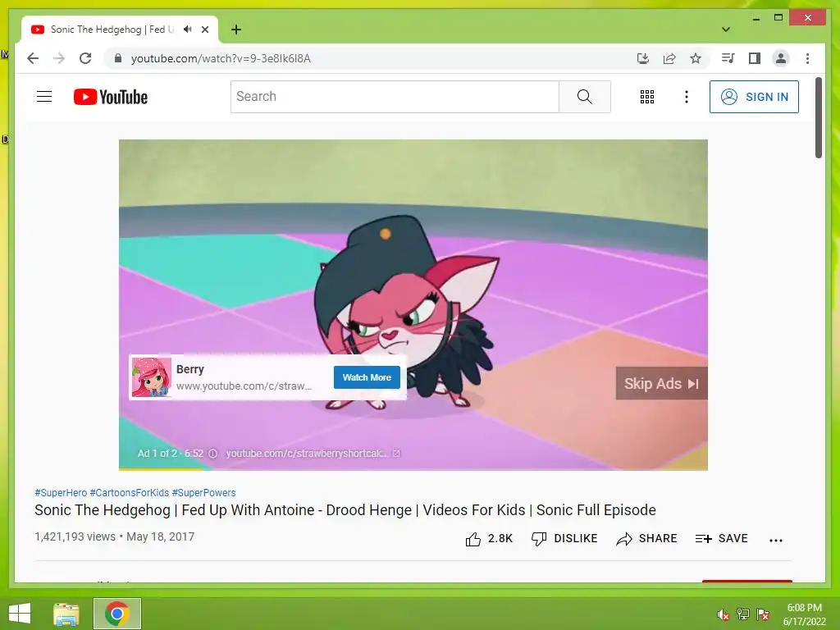Image resolution: width=840 pixels, height=630 pixels.
Task: Click the Berry ad title text
Action: 190,369
